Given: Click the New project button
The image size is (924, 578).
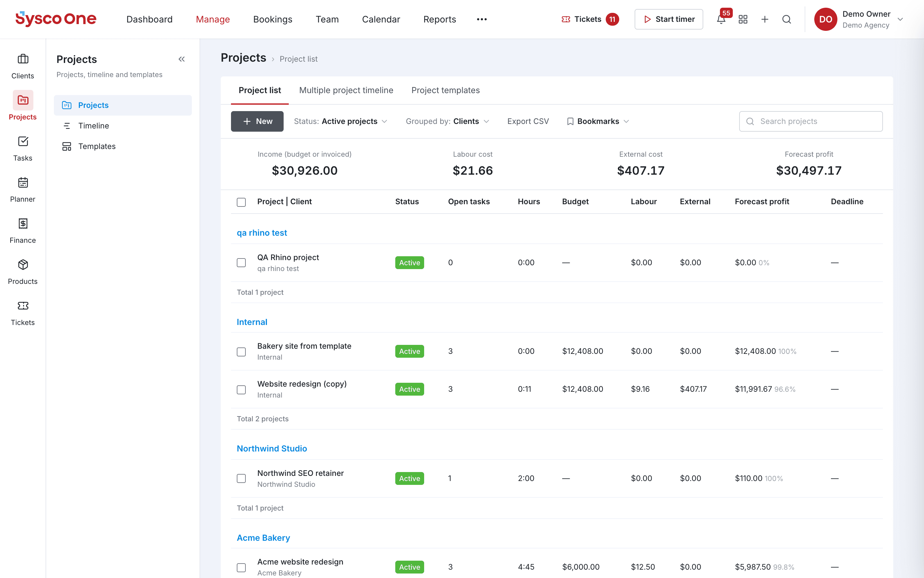Looking at the screenshot, I should 257,121.
